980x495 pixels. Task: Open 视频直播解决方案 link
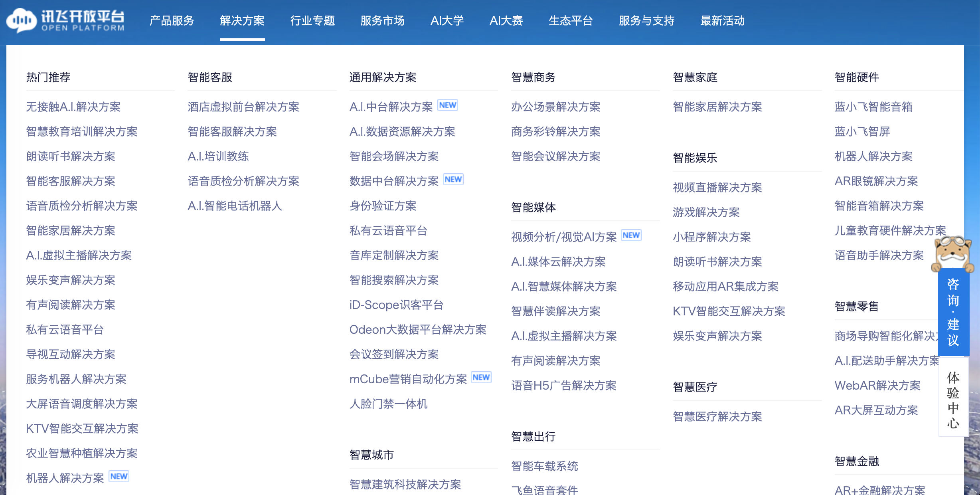717,188
